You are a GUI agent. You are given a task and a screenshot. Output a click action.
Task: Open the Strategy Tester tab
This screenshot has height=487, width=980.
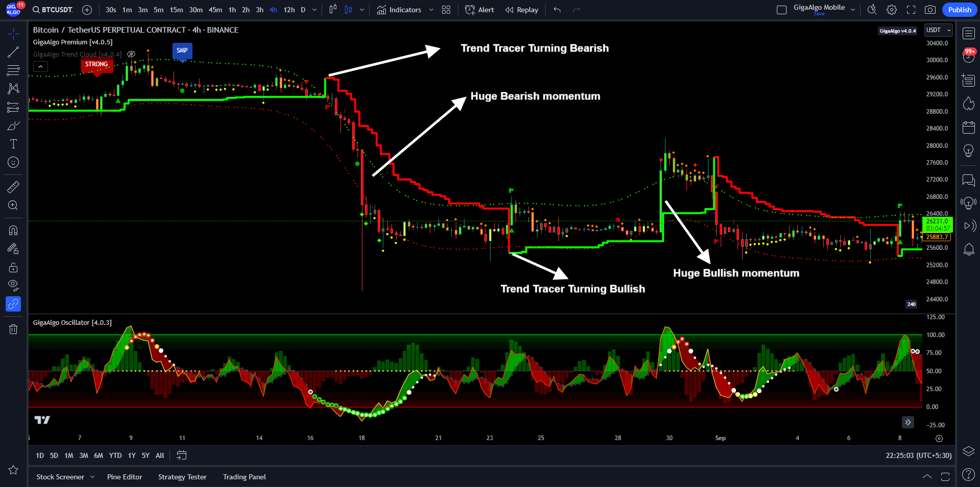[182, 477]
